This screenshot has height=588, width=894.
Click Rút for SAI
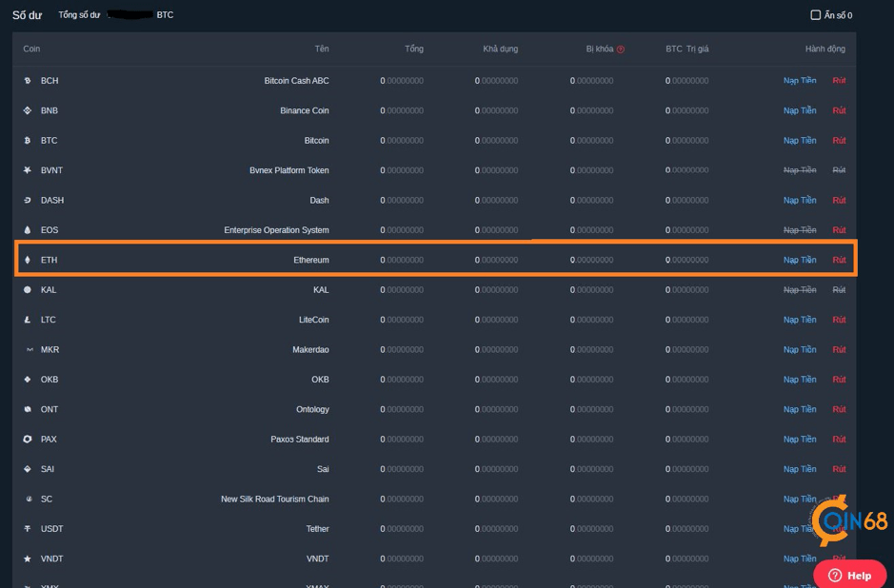(x=839, y=469)
